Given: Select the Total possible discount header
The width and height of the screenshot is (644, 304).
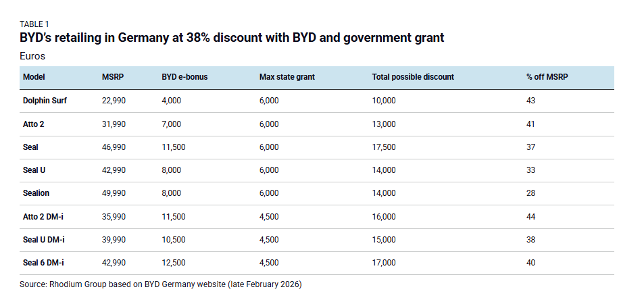Looking at the screenshot, I should [413, 77].
